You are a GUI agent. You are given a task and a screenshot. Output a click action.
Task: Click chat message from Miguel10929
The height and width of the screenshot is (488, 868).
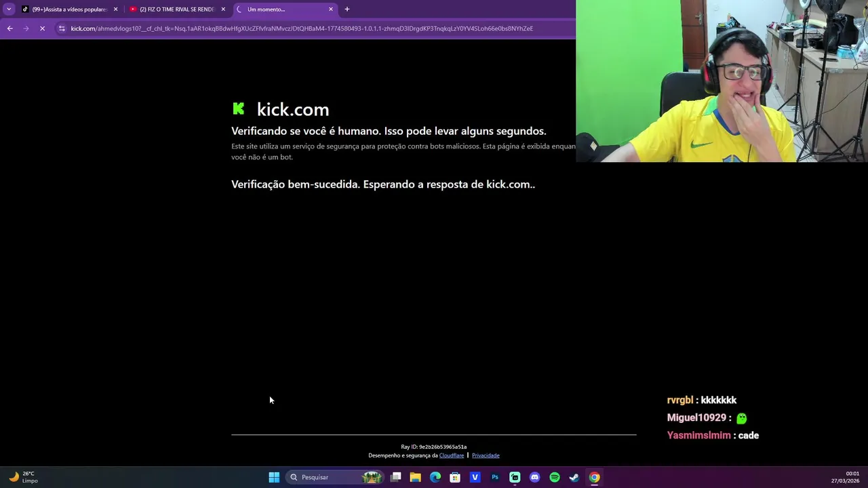pyautogui.click(x=707, y=418)
